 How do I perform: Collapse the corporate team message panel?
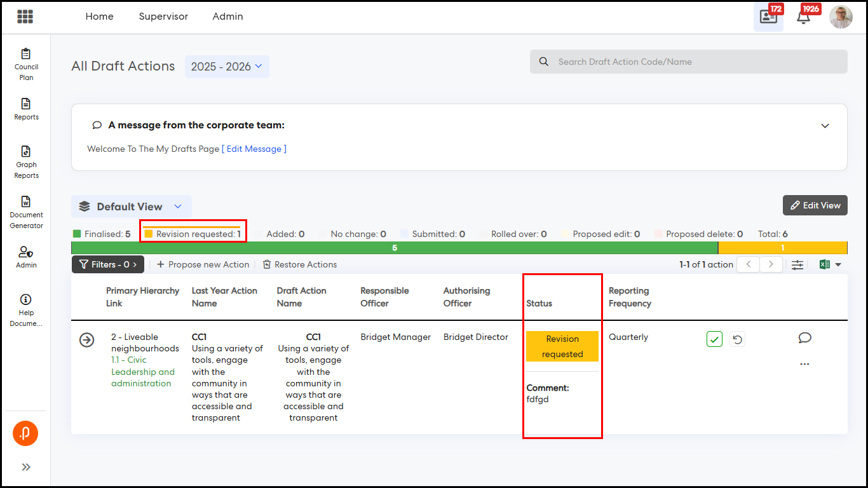click(x=825, y=126)
